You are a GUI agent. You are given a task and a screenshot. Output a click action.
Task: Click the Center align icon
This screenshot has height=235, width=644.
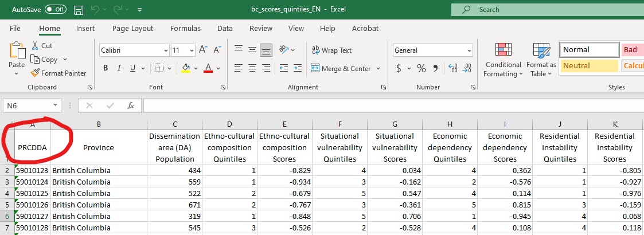coord(251,69)
